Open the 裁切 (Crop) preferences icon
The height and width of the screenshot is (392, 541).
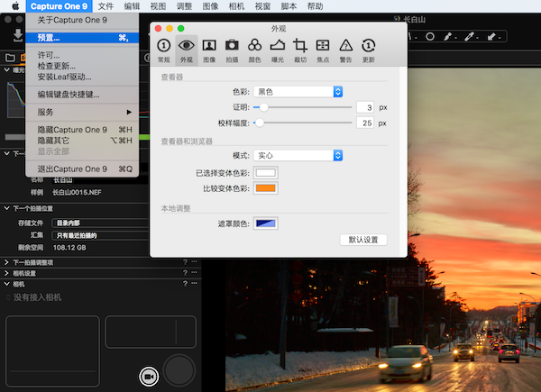300,49
